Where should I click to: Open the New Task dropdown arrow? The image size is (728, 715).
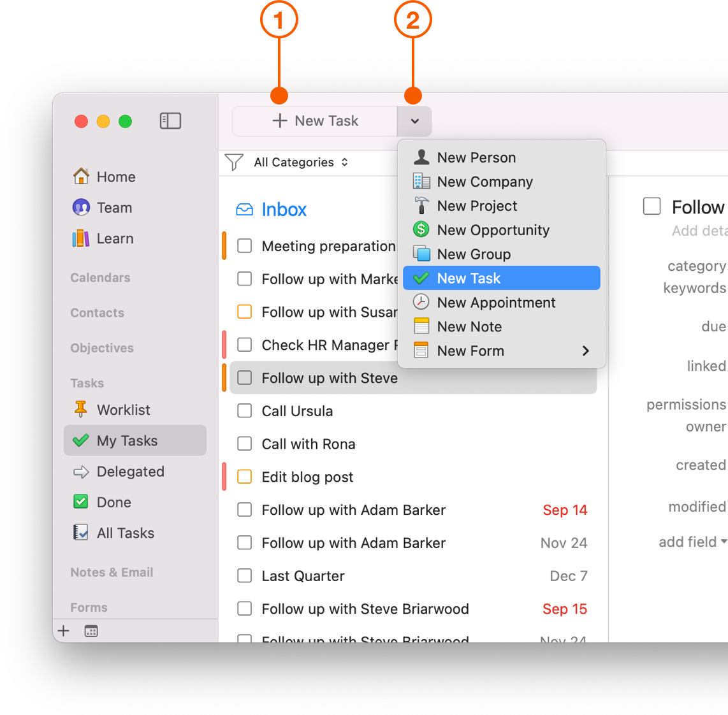click(414, 121)
